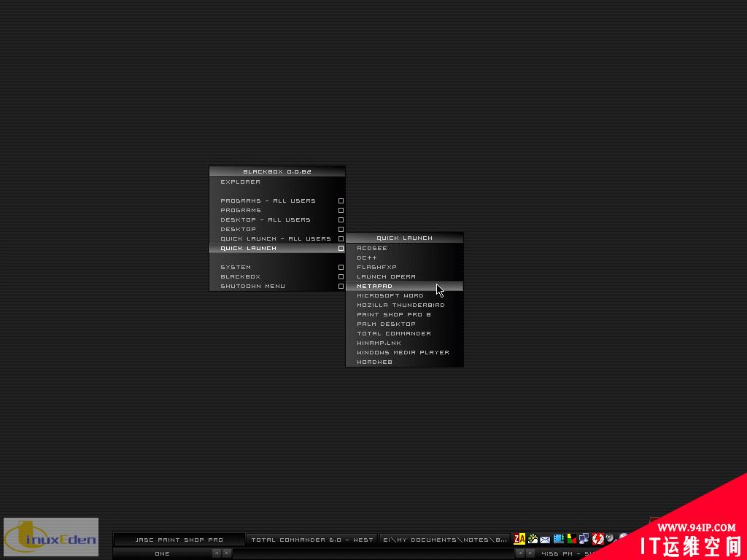Viewport: 747px width, 560px height.
Task: Expand the Programs submenu square indicator
Action: (x=341, y=211)
